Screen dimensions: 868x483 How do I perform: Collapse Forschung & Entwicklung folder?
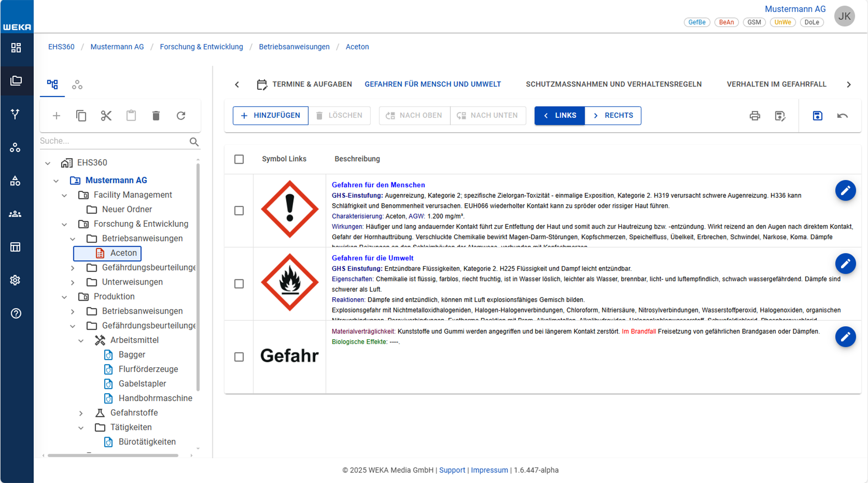pos(64,224)
